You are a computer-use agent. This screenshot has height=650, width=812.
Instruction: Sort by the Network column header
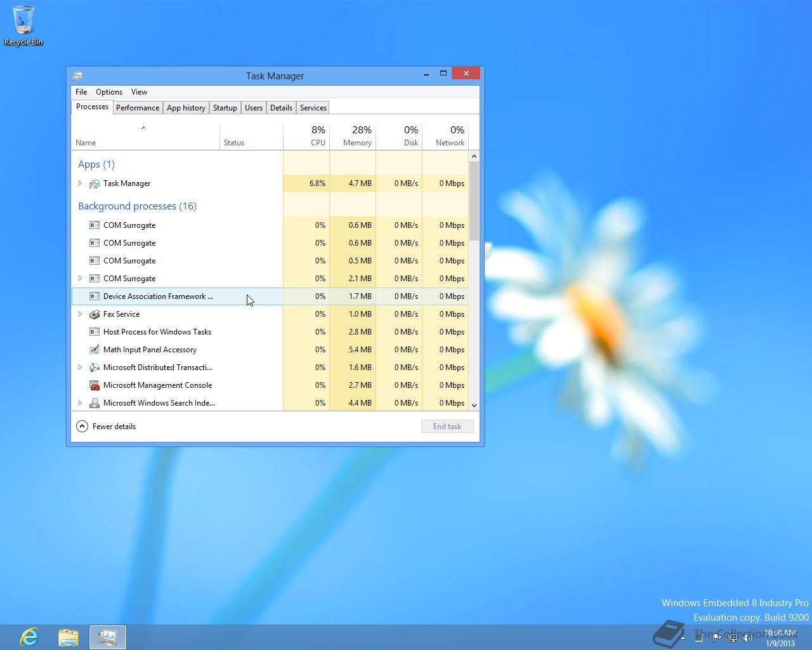(x=445, y=136)
